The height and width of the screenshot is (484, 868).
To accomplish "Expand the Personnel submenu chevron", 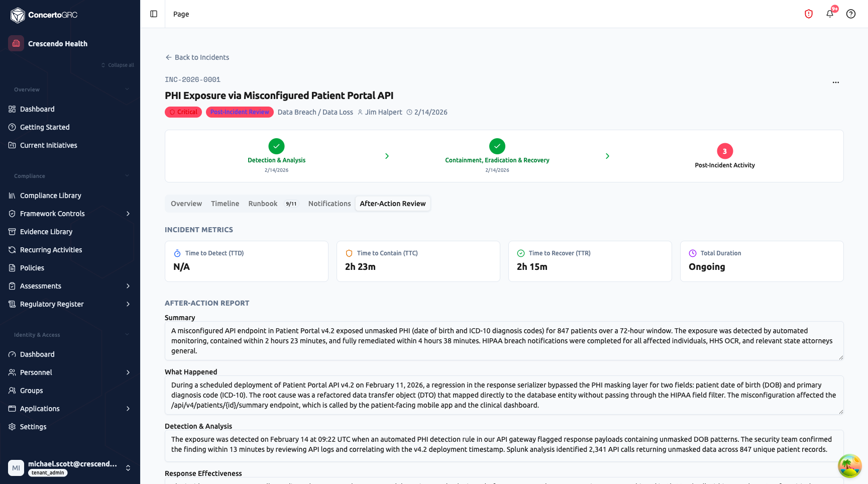I will pos(128,372).
